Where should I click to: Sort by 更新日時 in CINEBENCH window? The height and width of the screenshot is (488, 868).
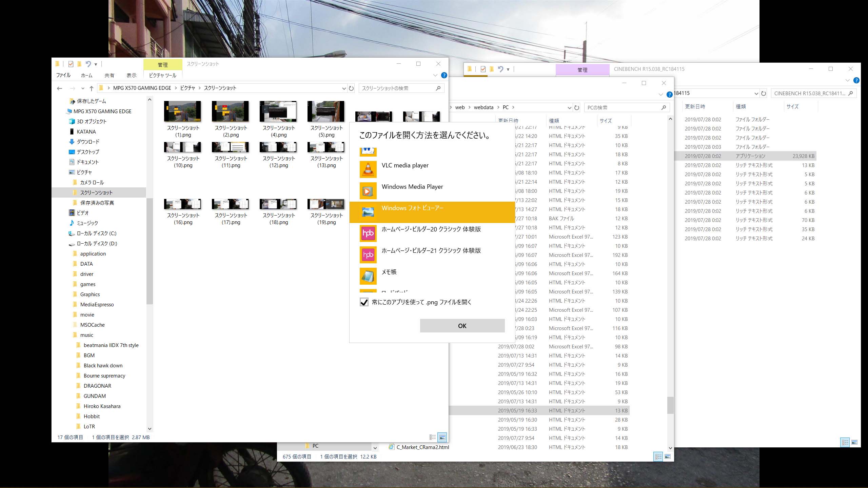(695, 106)
